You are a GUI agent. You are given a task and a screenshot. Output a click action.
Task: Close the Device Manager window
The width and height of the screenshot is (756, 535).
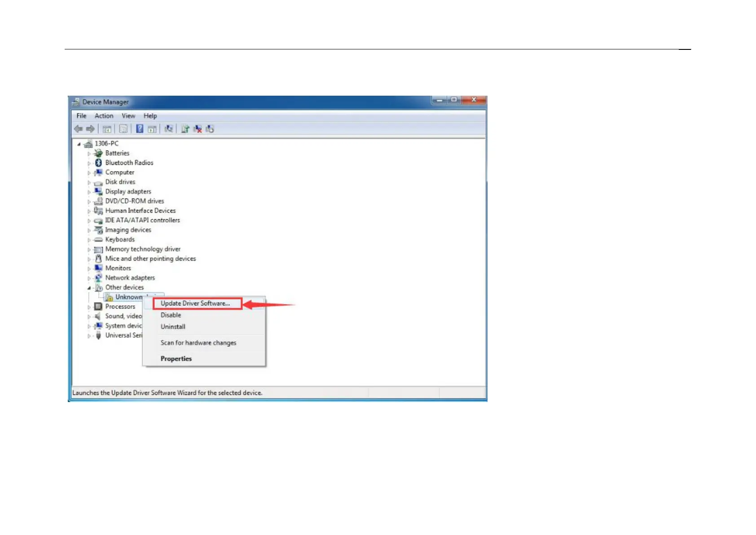tap(473, 100)
